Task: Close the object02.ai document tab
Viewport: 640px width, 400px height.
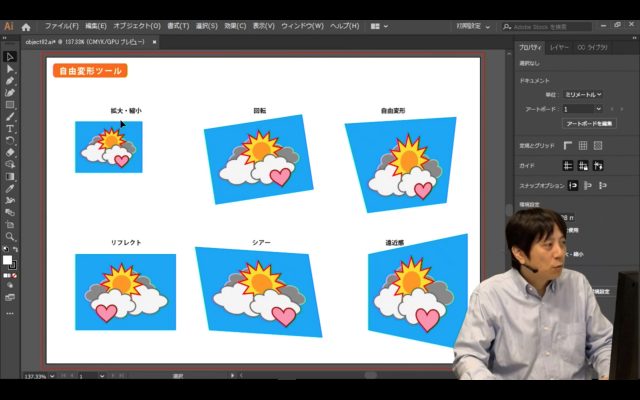Action: (x=154, y=42)
